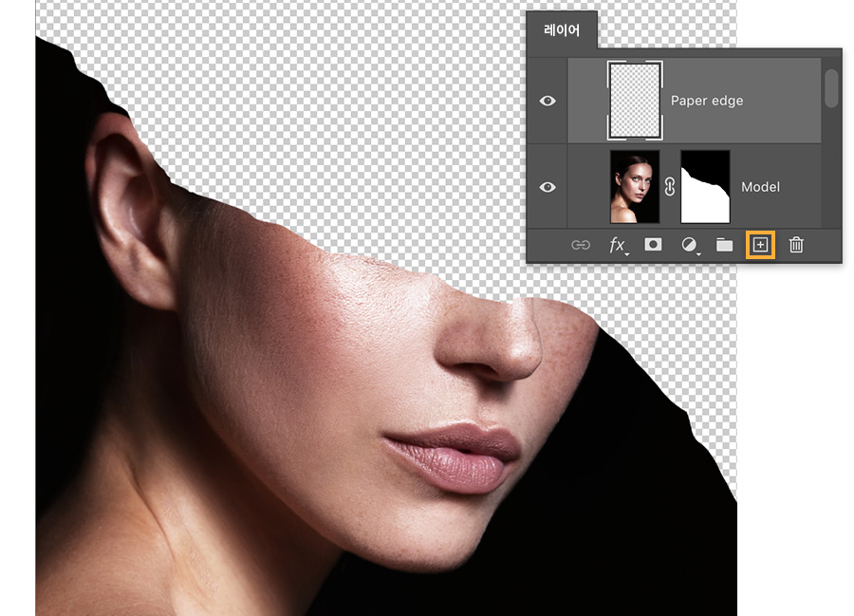This screenshot has height=616, width=854.
Task: Click the Model layer name
Action: (x=760, y=187)
